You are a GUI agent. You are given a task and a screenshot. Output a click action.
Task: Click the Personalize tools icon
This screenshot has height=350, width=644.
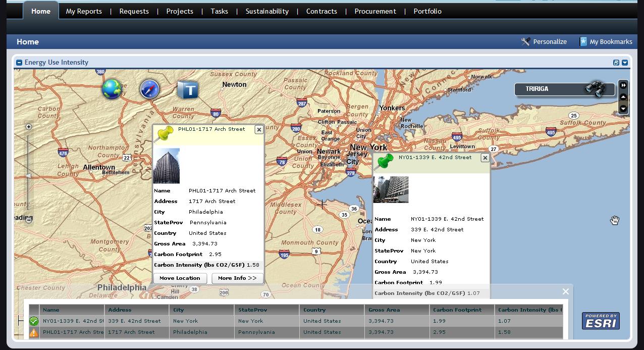coord(525,42)
